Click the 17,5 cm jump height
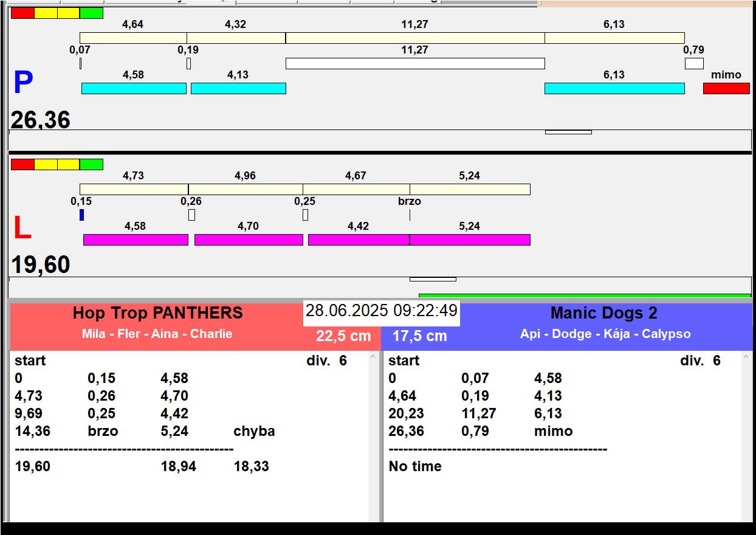Viewport: 756px width, 535px height. 419,336
